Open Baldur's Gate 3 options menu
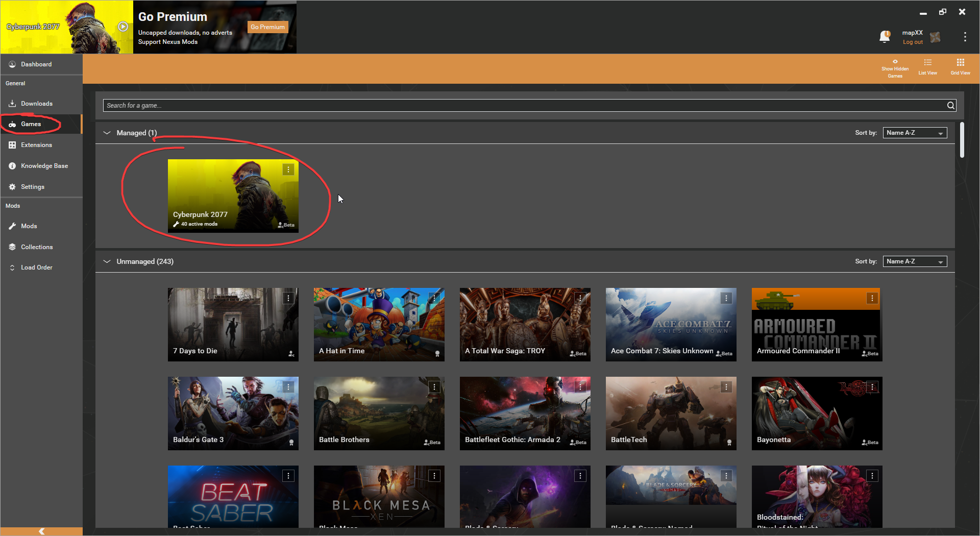 pyautogui.click(x=288, y=387)
